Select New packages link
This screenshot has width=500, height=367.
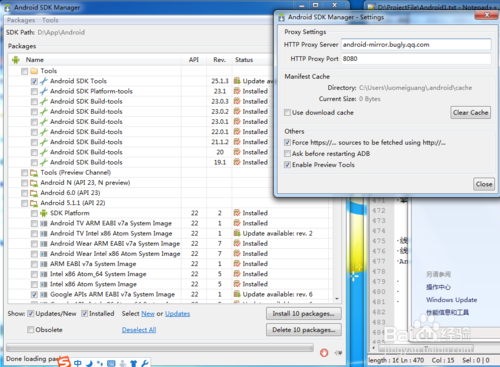[x=148, y=314]
